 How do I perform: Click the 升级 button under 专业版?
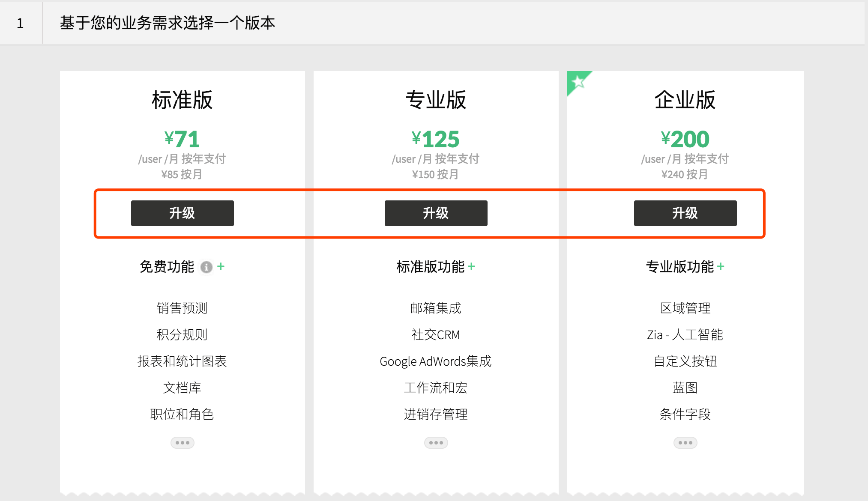click(x=436, y=213)
